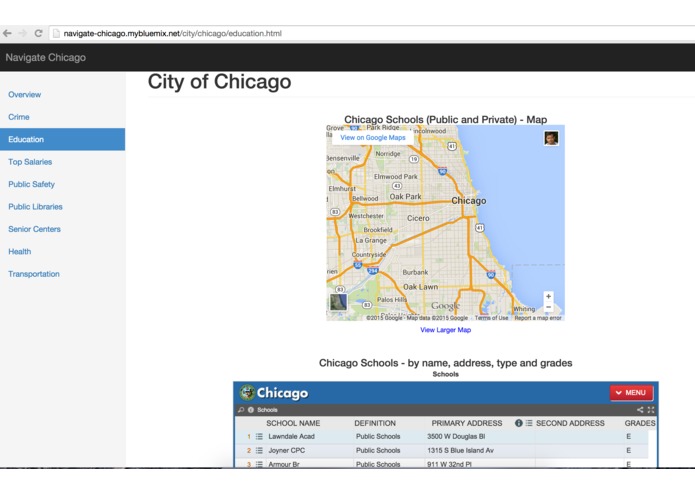Open the Public Libraries sidebar item
Viewport: 695px width, 494px height.
[35, 206]
